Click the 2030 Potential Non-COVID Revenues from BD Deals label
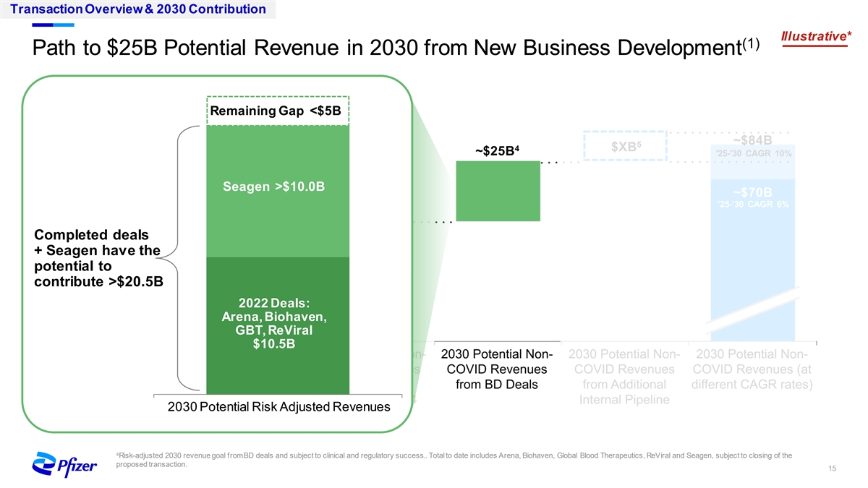 click(497, 369)
